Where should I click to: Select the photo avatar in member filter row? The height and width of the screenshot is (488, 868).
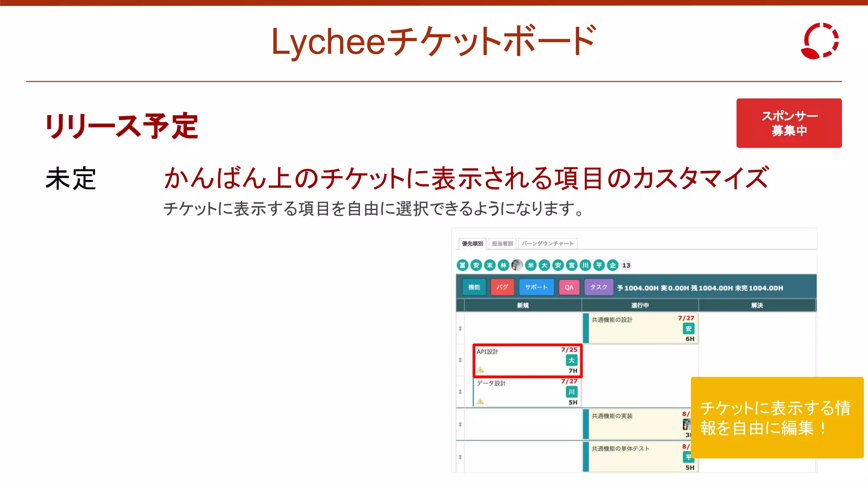click(517, 265)
